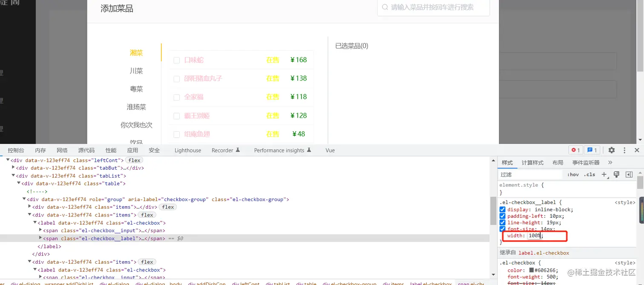Toggle computed styles sidebar icon
Viewport: 644px width, 285px height.
(x=629, y=174)
